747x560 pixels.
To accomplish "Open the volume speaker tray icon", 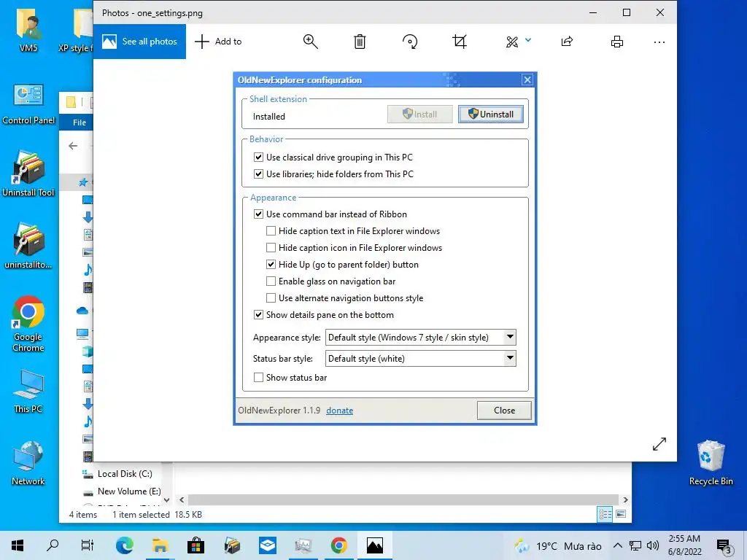I will [653, 545].
